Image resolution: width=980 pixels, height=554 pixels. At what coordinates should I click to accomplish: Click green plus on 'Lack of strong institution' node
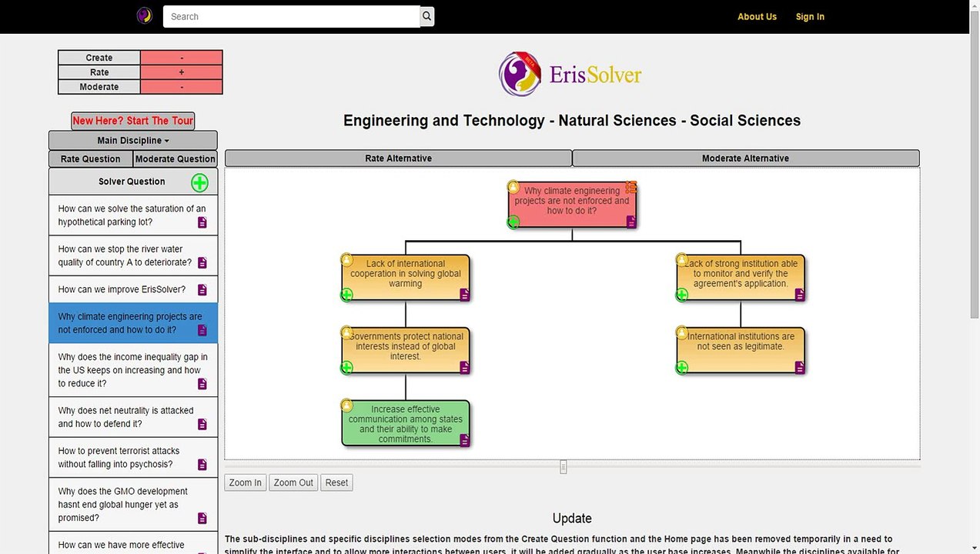pos(681,295)
